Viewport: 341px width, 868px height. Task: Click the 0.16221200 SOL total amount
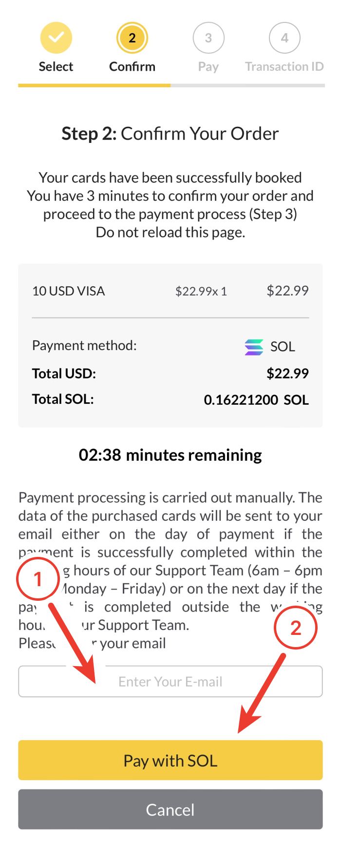[256, 400]
